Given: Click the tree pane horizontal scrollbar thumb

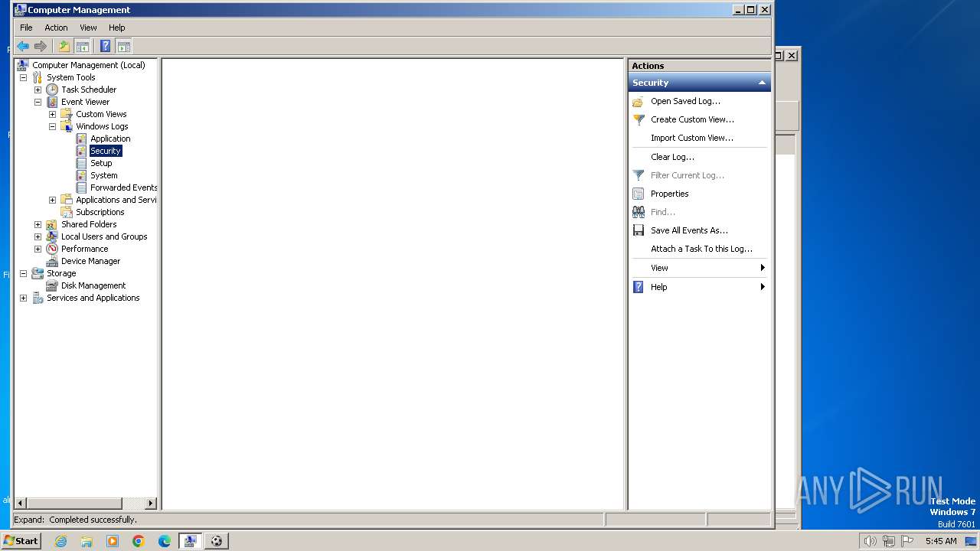Looking at the screenshot, I should point(75,503).
